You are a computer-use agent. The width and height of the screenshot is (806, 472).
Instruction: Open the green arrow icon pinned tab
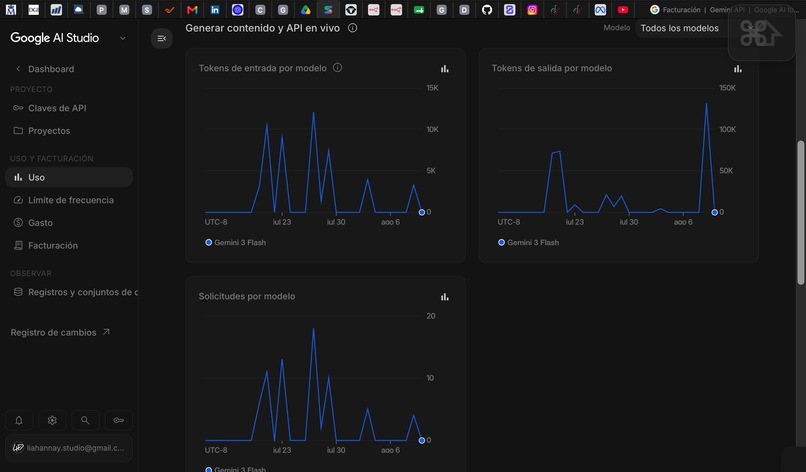pyautogui.click(x=419, y=10)
